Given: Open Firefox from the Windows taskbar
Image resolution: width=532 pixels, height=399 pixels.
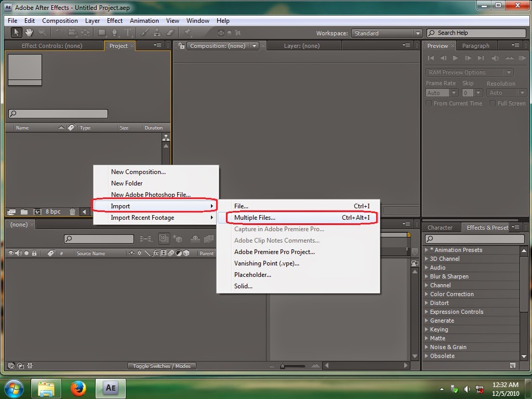Looking at the screenshot, I should coord(78,388).
